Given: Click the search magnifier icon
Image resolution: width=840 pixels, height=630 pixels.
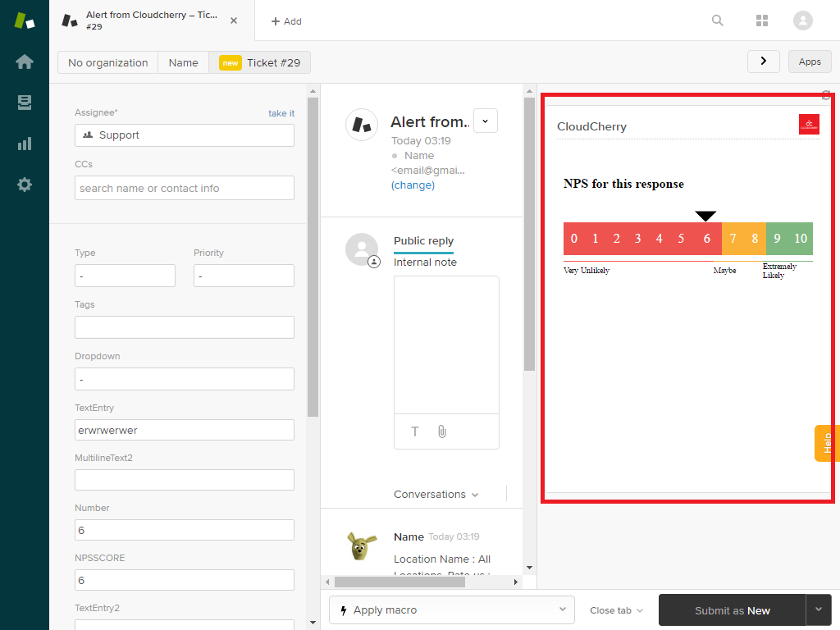Looking at the screenshot, I should pyautogui.click(x=718, y=21).
